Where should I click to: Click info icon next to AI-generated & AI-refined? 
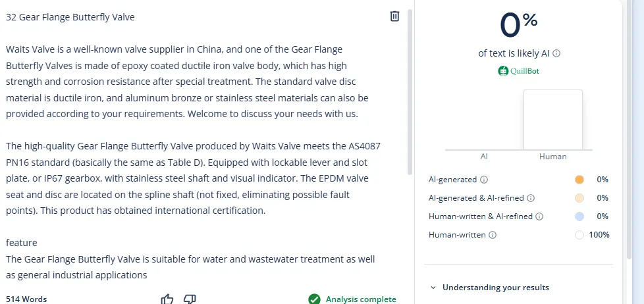coord(531,198)
